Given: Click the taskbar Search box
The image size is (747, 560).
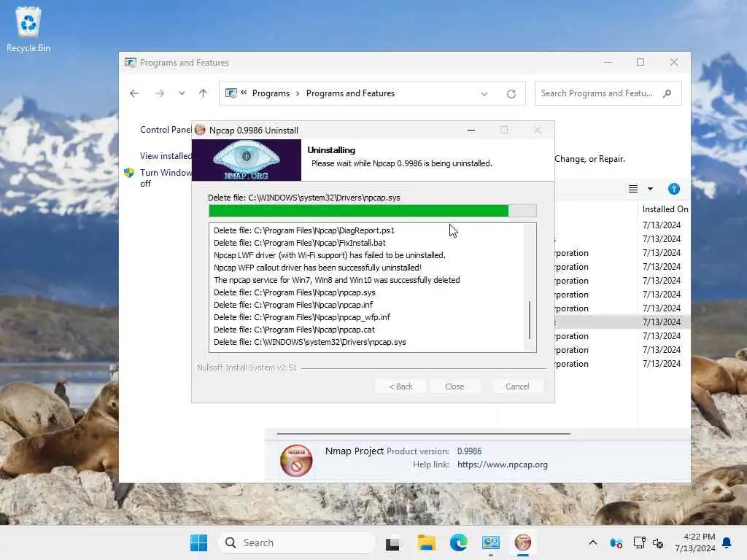Looking at the screenshot, I should click(296, 542).
